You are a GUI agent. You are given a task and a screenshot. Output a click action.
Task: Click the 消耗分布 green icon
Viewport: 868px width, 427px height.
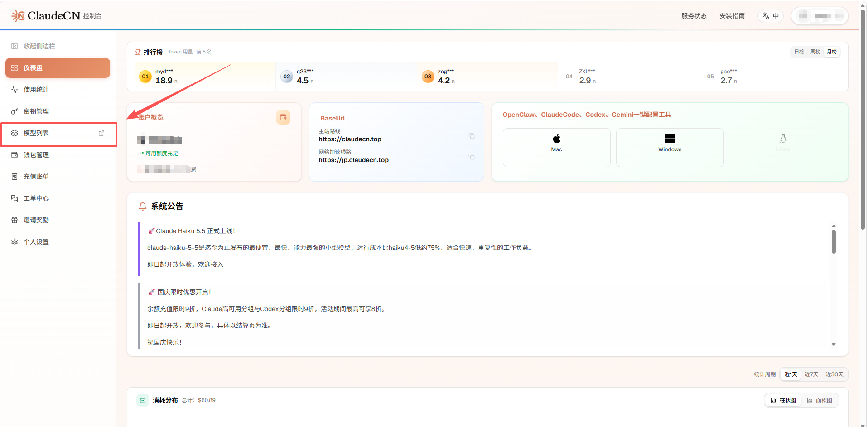[143, 400]
